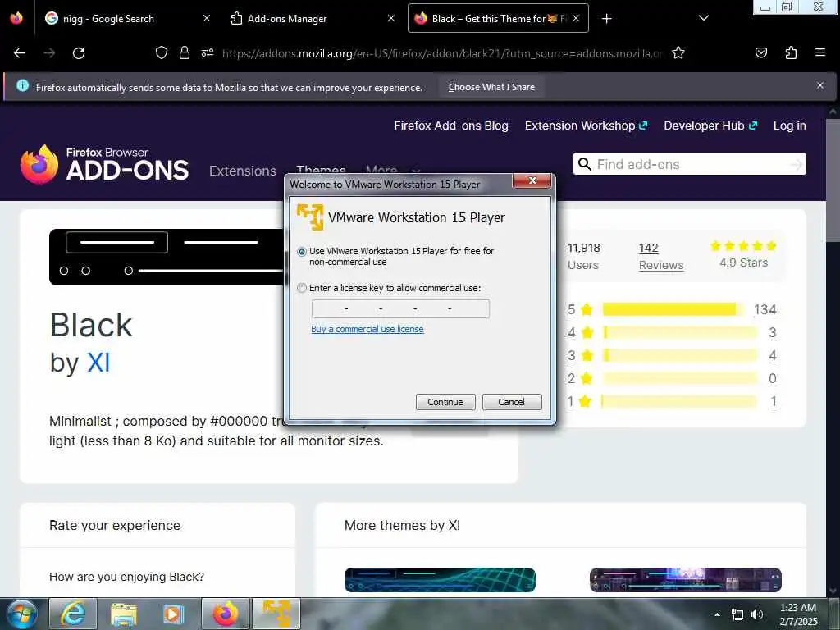This screenshot has height=630, width=840.
Task: Click the Firefox Browser Add-ons logo
Action: coord(104,164)
